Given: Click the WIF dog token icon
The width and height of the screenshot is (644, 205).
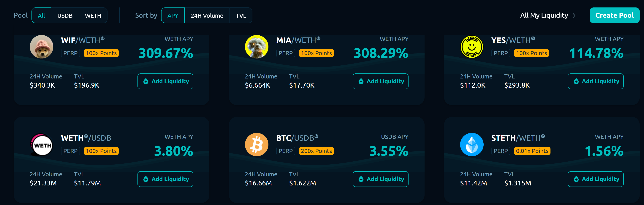Looking at the screenshot, I should tap(42, 47).
